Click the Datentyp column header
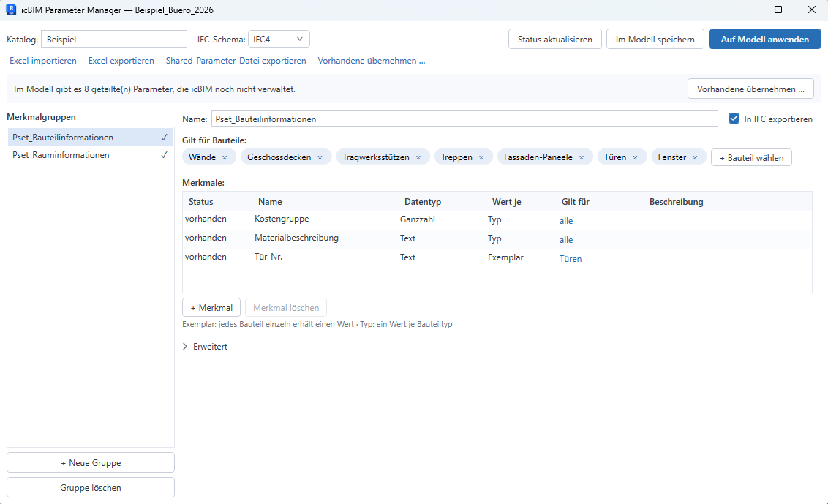This screenshot has height=504, width=828. click(423, 202)
